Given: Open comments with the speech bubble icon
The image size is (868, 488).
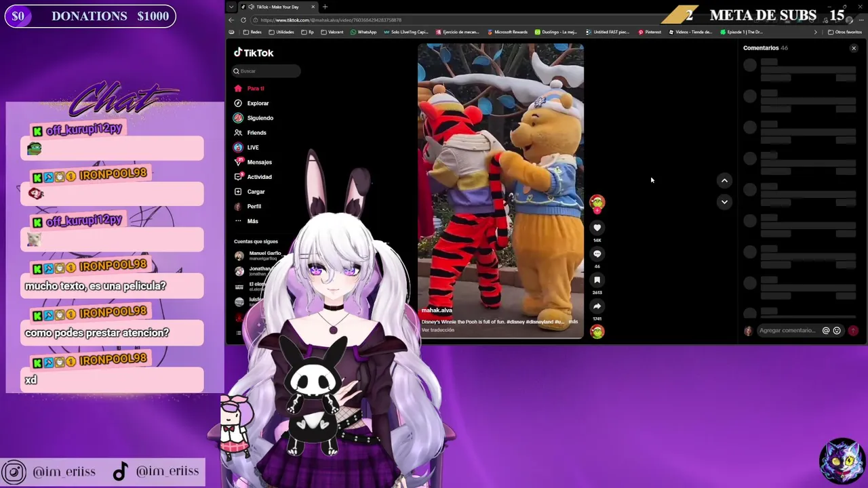Looking at the screenshot, I should click(597, 253).
